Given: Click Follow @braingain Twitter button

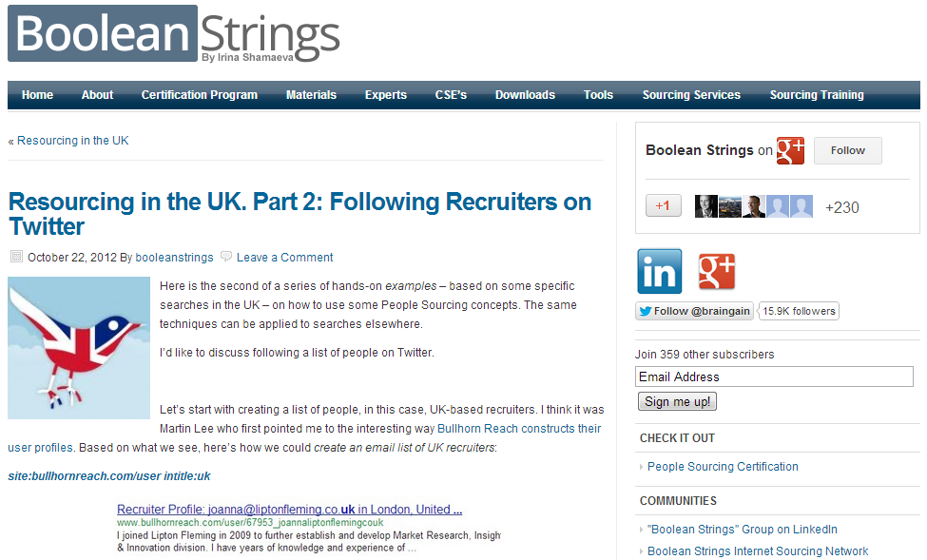Looking at the screenshot, I should click(695, 311).
